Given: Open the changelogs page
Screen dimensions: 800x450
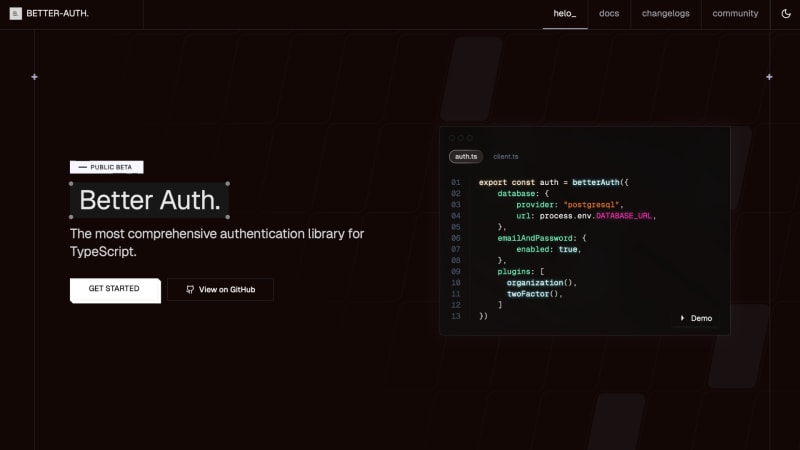Looking at the screenshot, I should pyautogui.click(x=665, y=14).
